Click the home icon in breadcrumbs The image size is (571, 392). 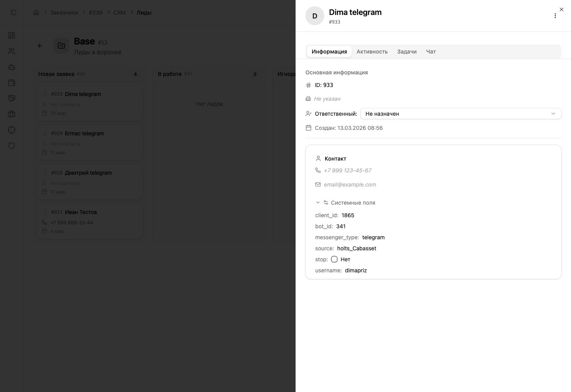point(36,13)
